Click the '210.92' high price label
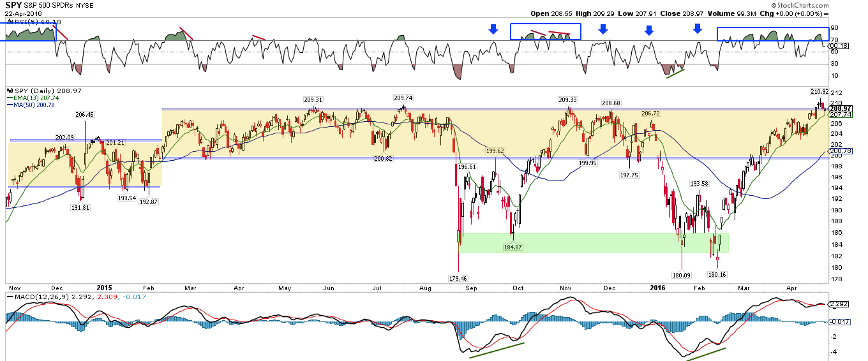Screen dimensions: 868x361 (819, 91)
